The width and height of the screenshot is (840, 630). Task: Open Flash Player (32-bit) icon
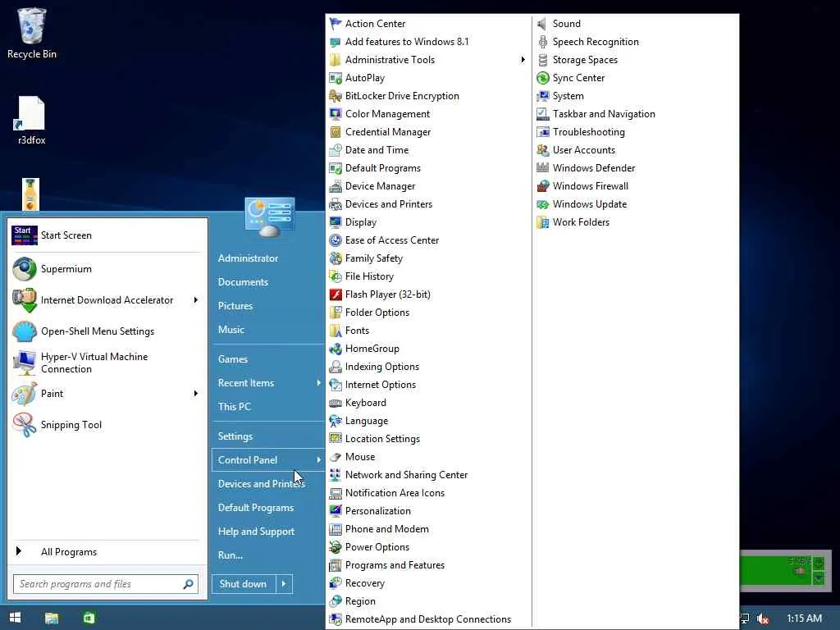[x=336, y=294]
